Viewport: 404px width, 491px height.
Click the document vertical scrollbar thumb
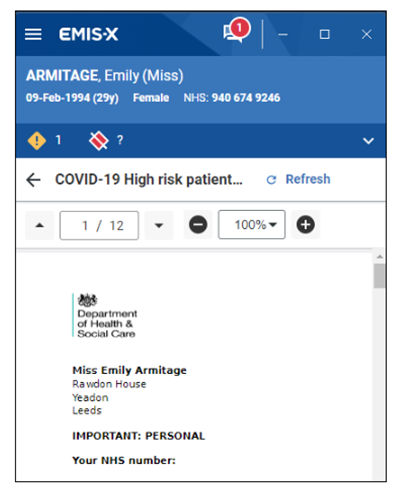pyautogui.click(x=379, y=276)
